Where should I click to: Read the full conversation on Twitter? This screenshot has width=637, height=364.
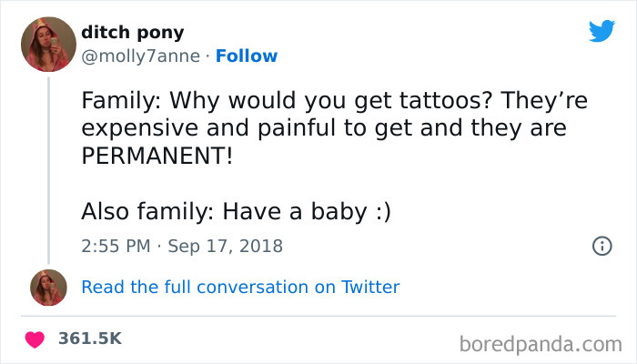coord(240,287)
